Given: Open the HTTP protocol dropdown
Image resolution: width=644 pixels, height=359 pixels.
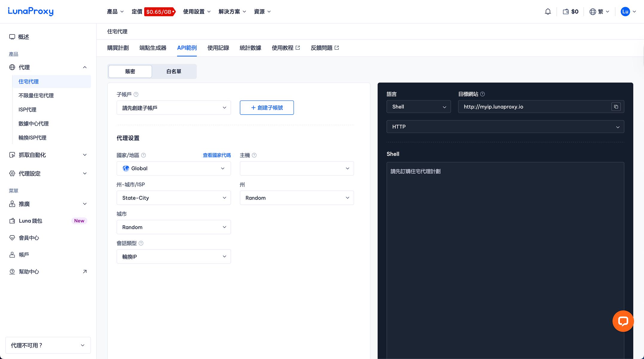Looking at the screenshot, I should click(x=505, y=127).
